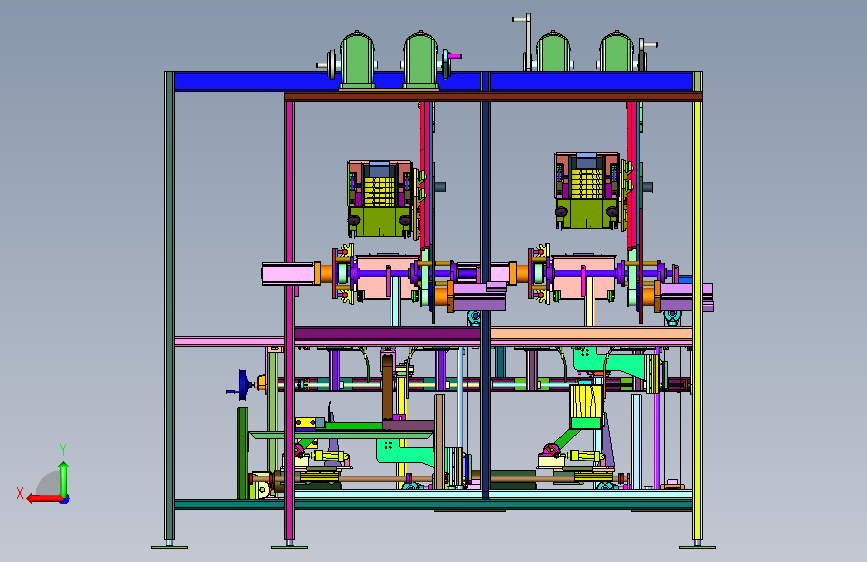Click the red X axis arrow of the triad
This screenshot has height=562, width=867.
click(x=43, y=499)
